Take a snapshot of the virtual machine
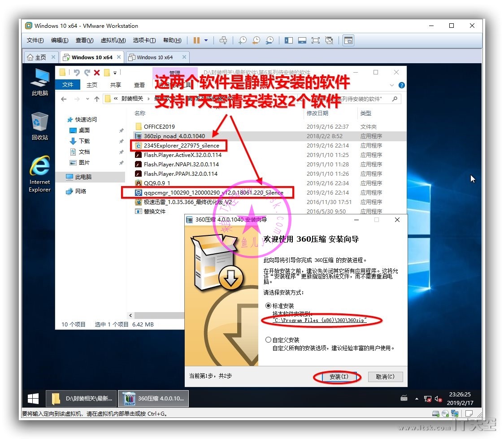The height and width of the screenshot is (439, 504). (243, 40)
